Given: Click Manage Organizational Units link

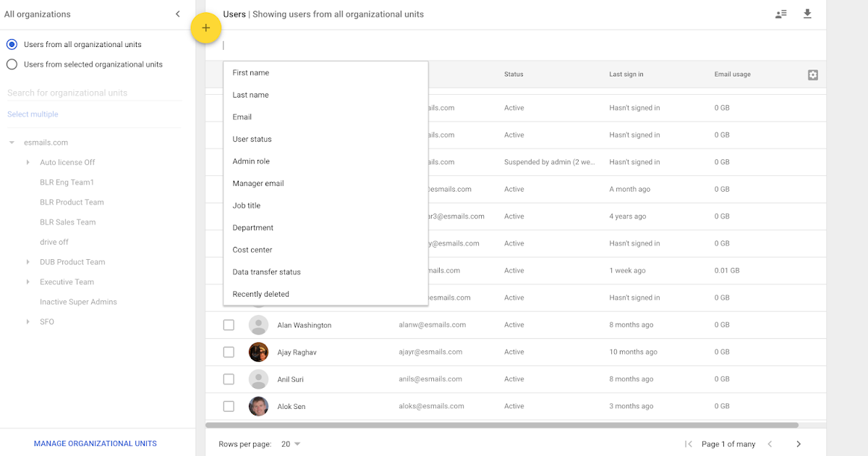Looking at the screenshot, I should pyautogui.click(x=95, y=444).
